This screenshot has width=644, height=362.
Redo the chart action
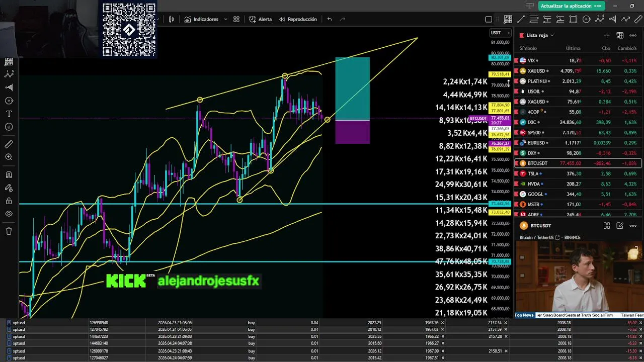tap(343, 19)
